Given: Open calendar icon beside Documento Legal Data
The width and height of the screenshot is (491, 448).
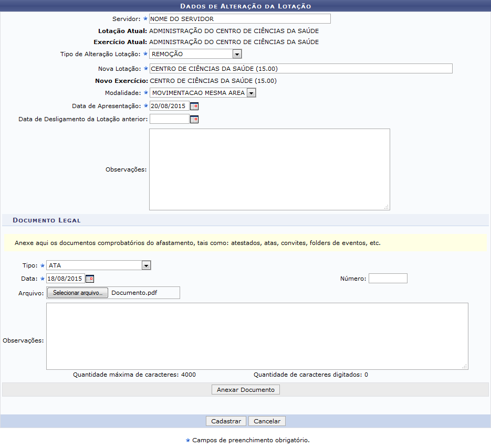Looking at the screenshot, I should [x=90, y=279].
